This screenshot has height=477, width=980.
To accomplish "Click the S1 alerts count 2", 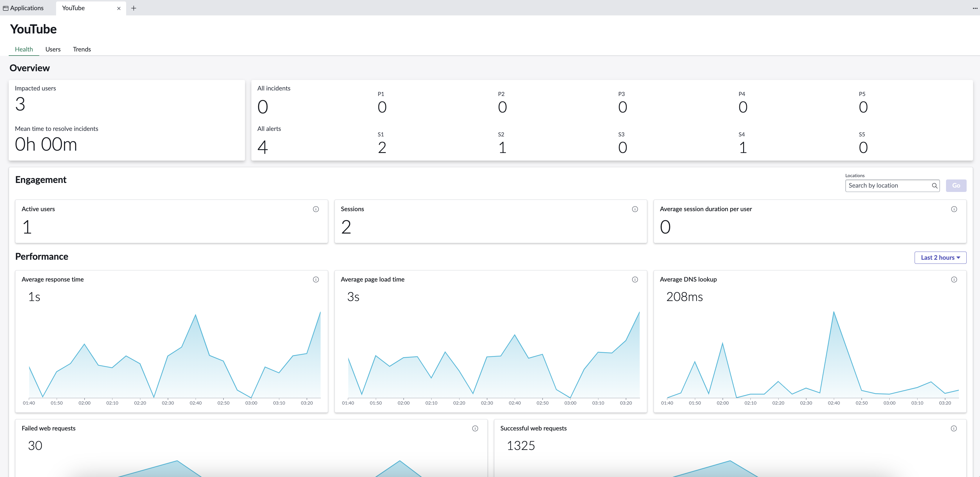I will tap(382, 148).
